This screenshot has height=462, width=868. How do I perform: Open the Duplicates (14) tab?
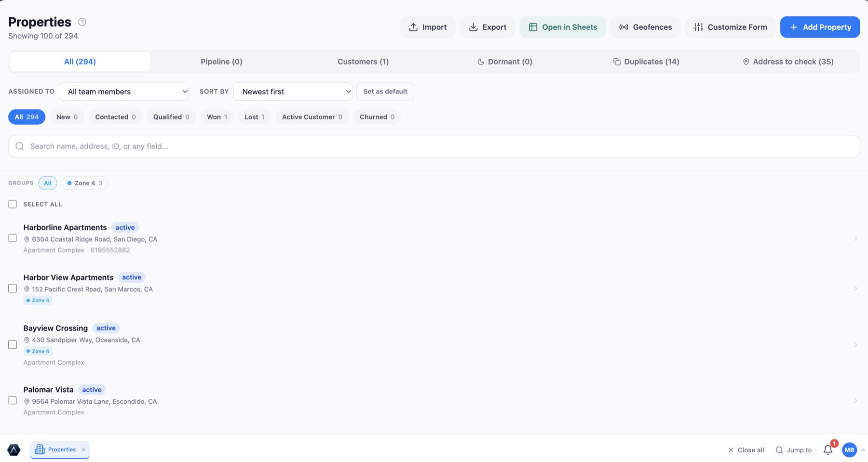pyautogui.click(x=646, y=62)
